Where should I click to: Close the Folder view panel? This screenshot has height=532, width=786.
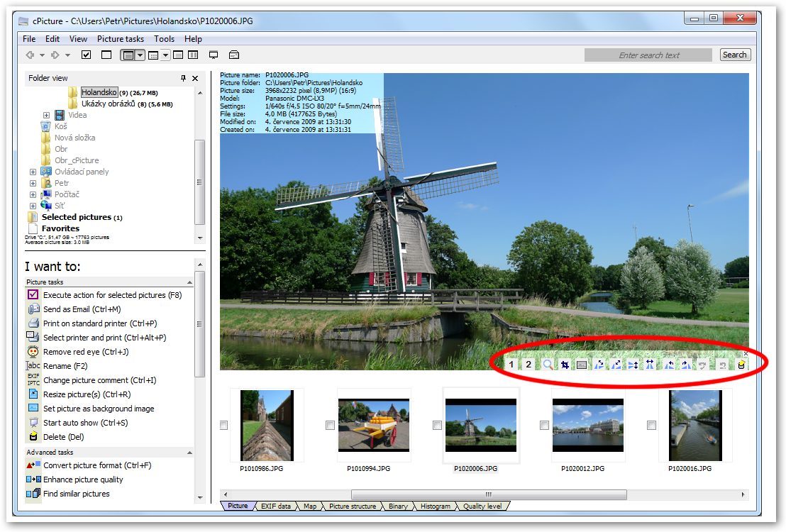pos(195,78)
